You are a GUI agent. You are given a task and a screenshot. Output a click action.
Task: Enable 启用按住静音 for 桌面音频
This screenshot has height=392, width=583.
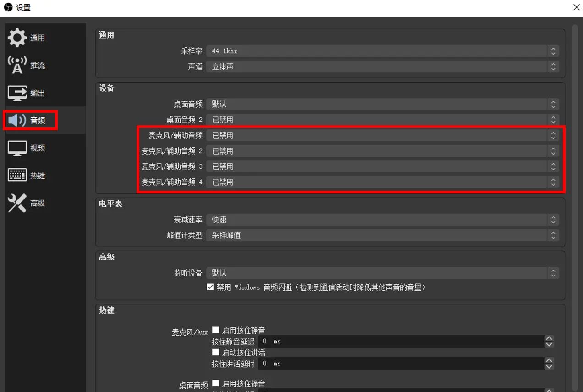pos(215,383)
